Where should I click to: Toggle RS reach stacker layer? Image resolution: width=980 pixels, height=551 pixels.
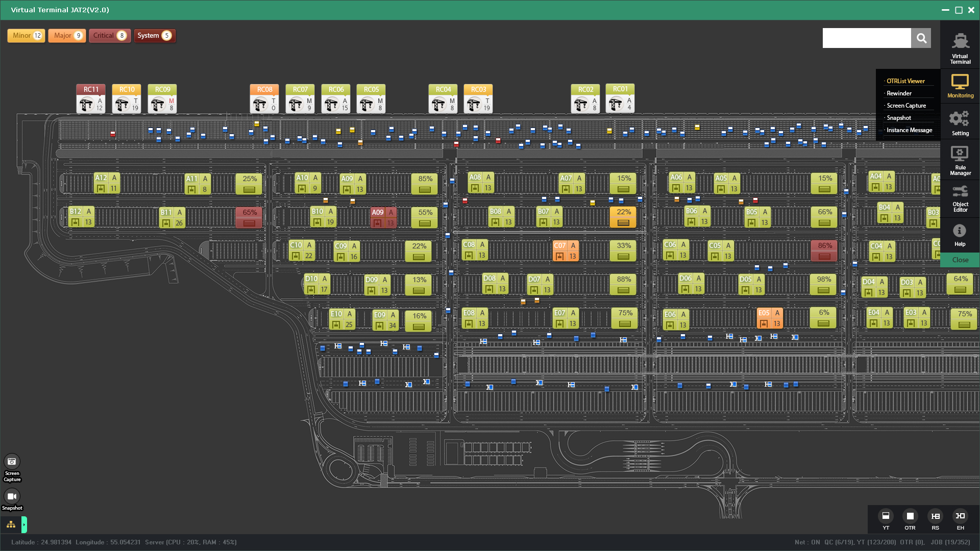[935, 516]
